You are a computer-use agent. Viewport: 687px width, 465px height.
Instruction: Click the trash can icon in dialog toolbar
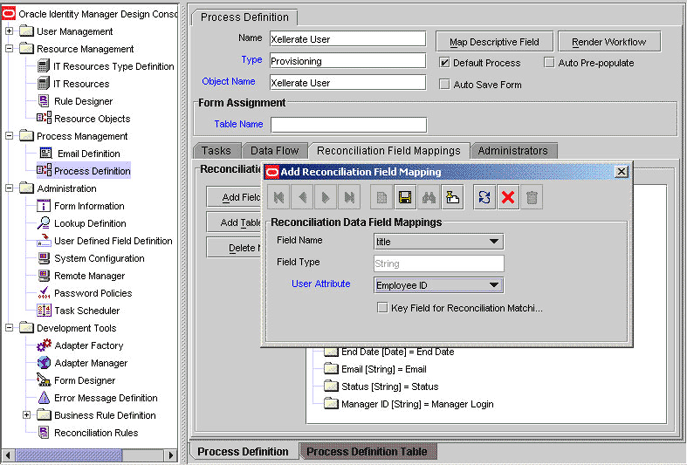[532, 198]
